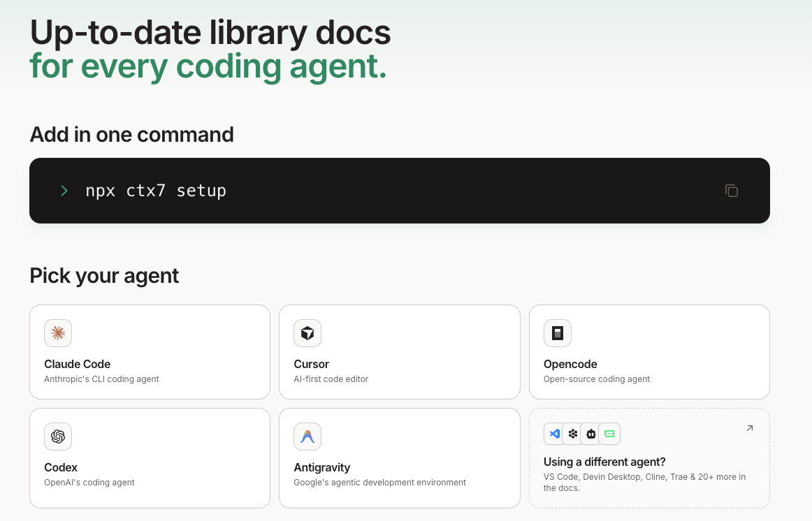Click 'Open-source coding agent' description
The image size is (812, 521).
click(597, 379)
